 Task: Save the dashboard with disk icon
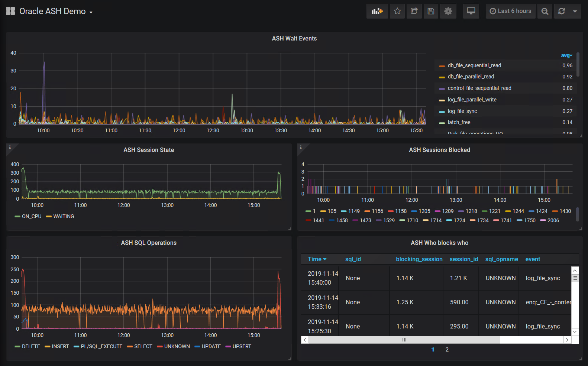[431, 11]
